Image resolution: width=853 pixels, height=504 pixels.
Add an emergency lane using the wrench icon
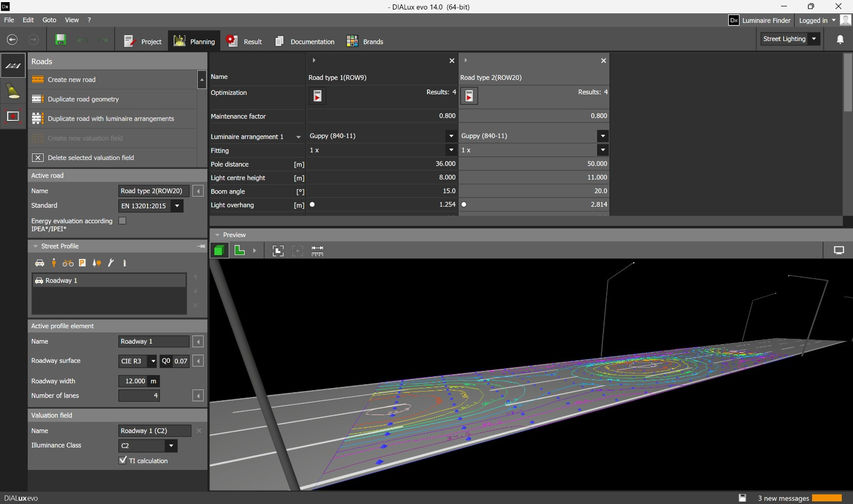[x=111, y=263]
